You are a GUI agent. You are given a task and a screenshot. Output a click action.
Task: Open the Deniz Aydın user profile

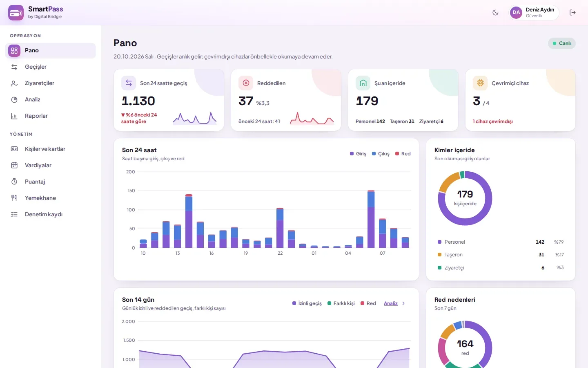click(533, 13)
